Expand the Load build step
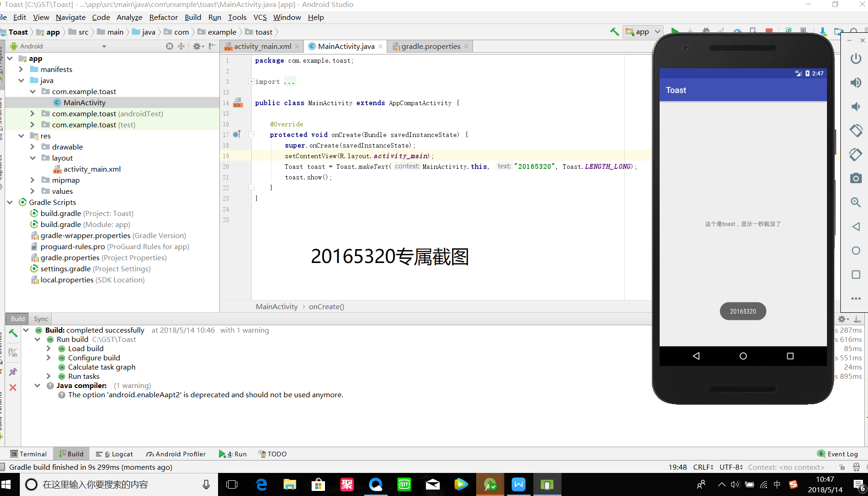The height and width of the screenshot is (496, 868). (x=49, y=348)
